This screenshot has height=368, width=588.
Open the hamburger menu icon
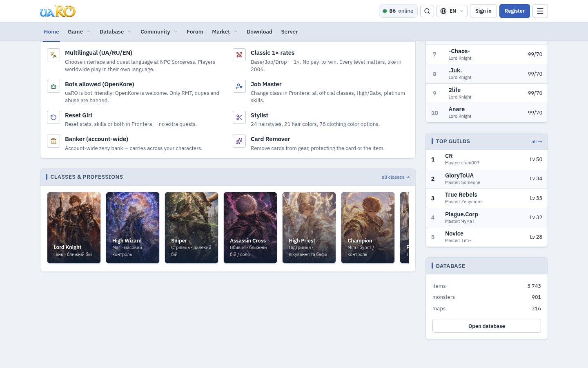pyautogui.click(x=540, y=11)
